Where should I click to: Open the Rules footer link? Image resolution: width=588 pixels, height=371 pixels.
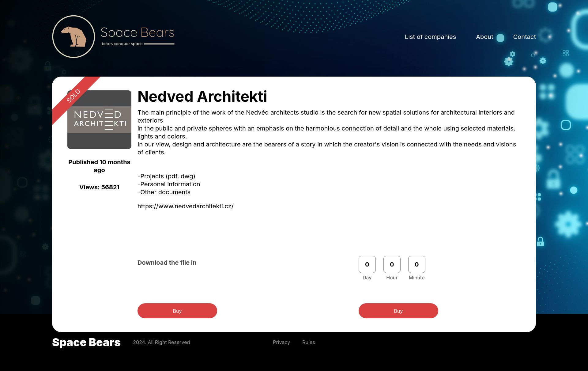click(308, 342)
